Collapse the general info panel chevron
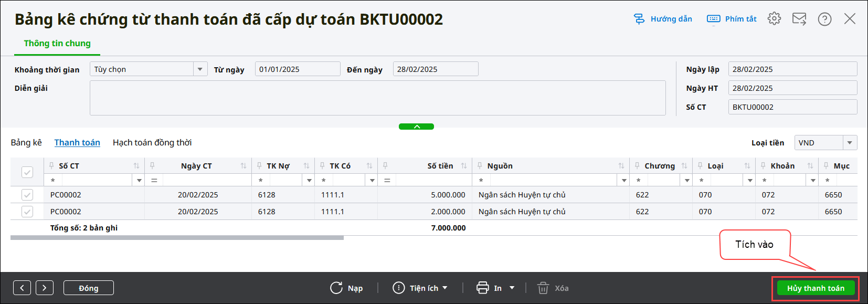 click(416, 127)
